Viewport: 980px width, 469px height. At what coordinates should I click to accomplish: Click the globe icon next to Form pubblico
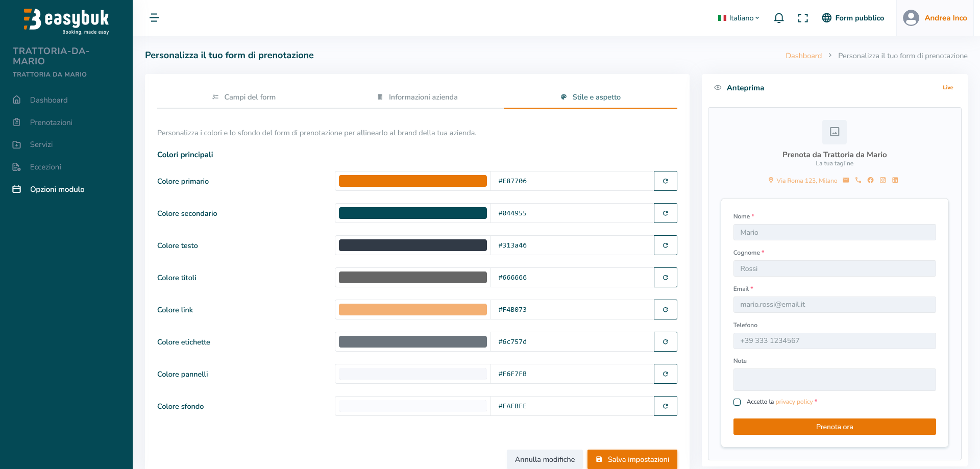[x=827, y=18]
